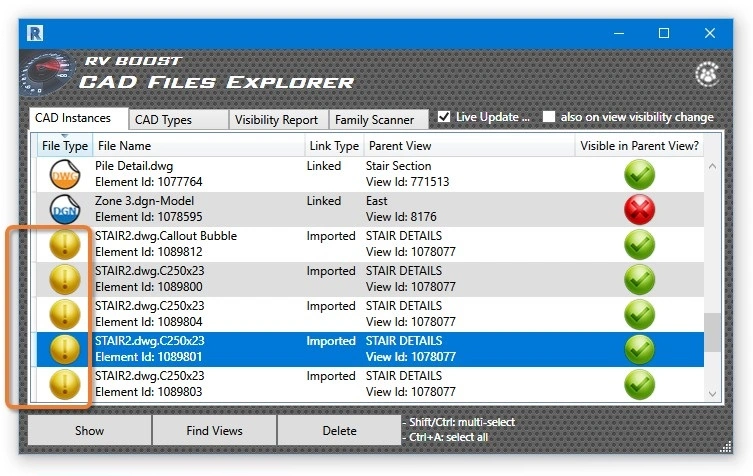
Task: Click the Revit icon in the title bar
Action: [x=34, y=33]
